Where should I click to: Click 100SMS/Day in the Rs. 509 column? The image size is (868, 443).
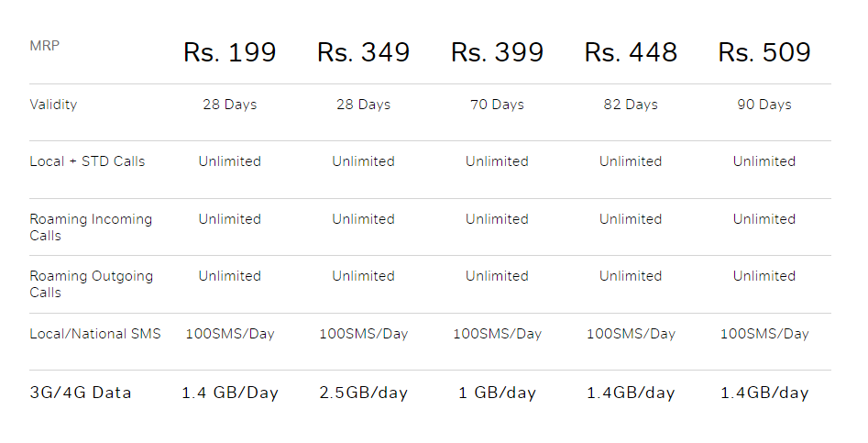click(x=764, y=334)
